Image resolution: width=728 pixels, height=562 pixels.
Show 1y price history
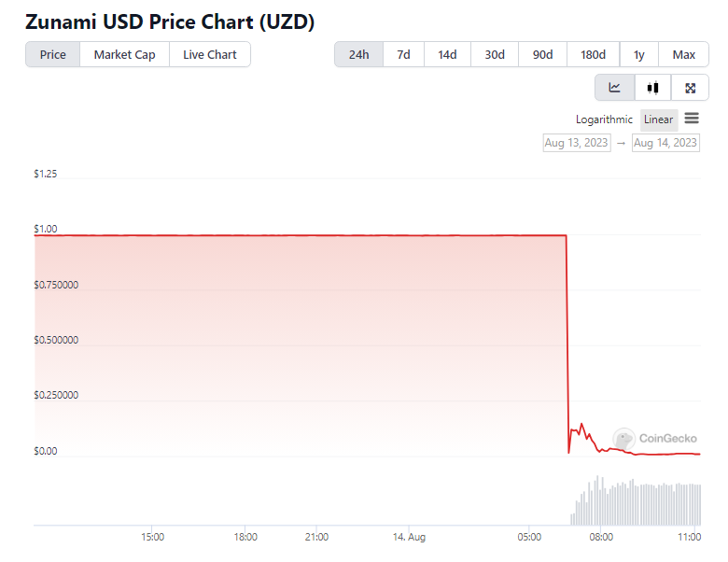(639, 54)
